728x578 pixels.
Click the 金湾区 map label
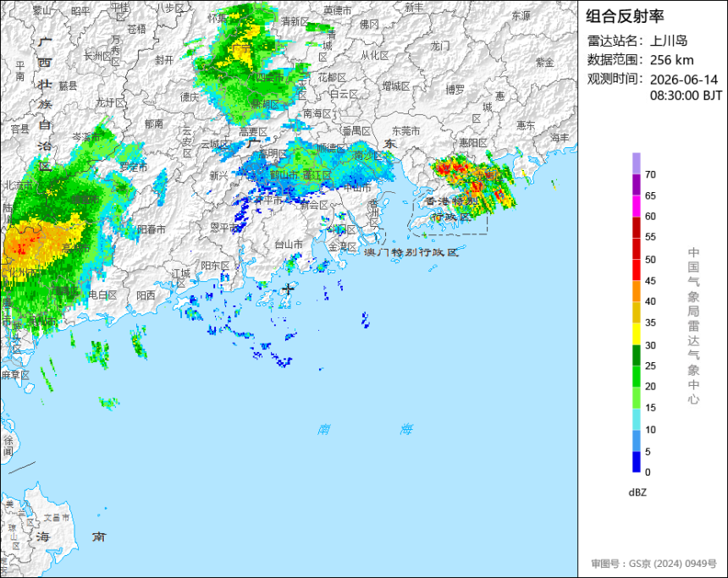pyautogui.click(x=342, y=247)
